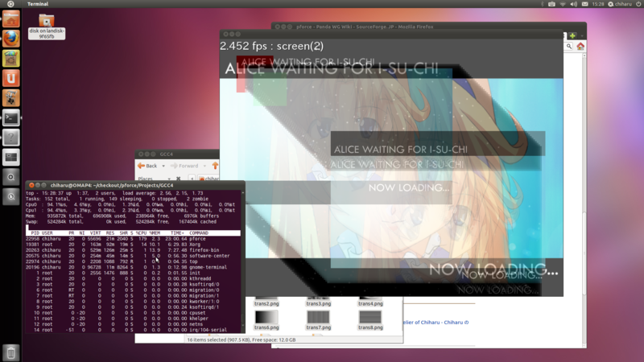Click the Terminal title in top panel
This screenshot has width=644, height=362.
38,4
